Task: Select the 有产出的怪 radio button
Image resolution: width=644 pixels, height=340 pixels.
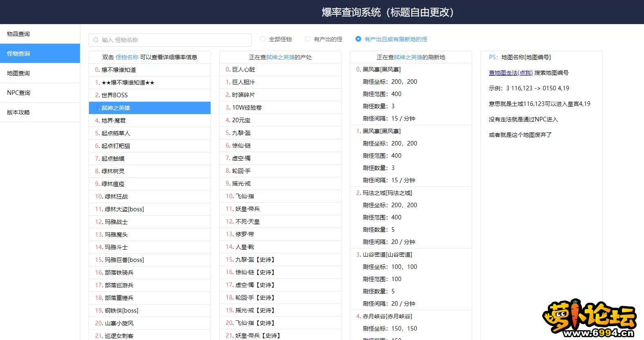Action: pos(308,39)
